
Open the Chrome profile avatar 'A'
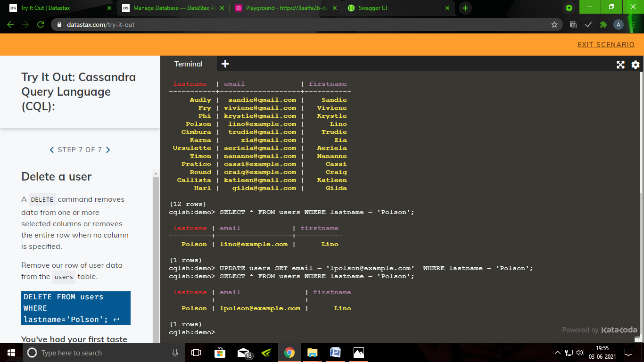618,25
